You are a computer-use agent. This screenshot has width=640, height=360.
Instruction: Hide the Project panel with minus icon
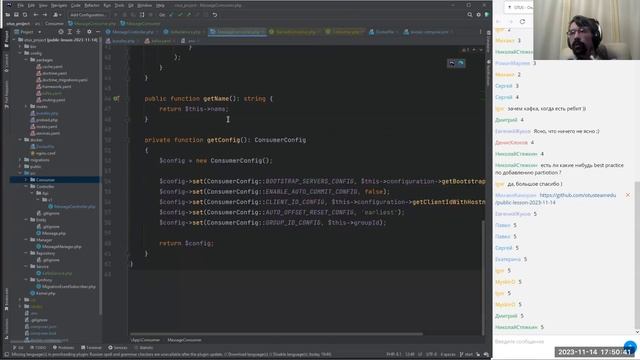98,31
